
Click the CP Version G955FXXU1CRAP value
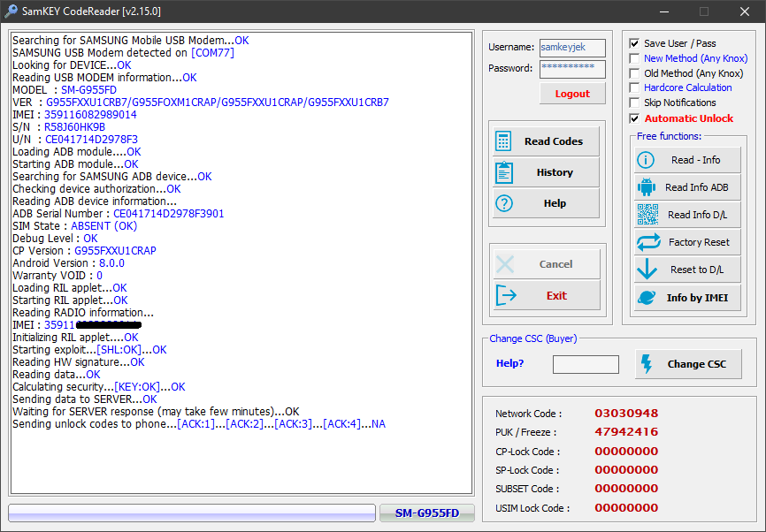[115, 251]
